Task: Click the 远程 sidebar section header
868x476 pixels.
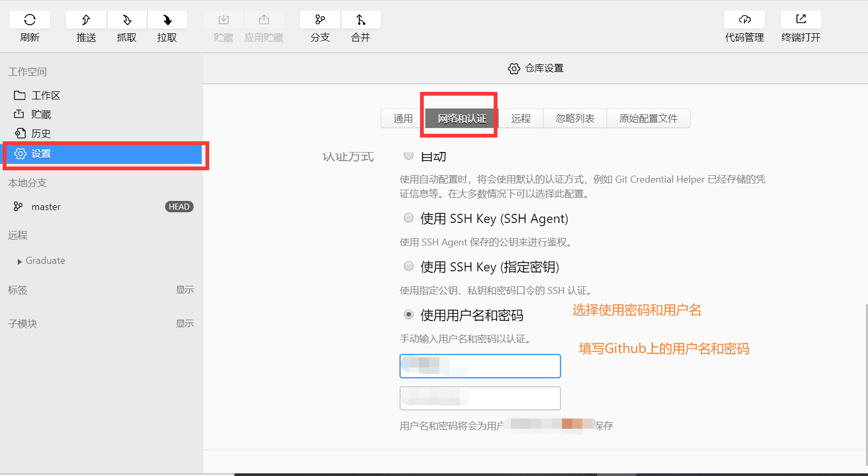Action: (18, 235)
